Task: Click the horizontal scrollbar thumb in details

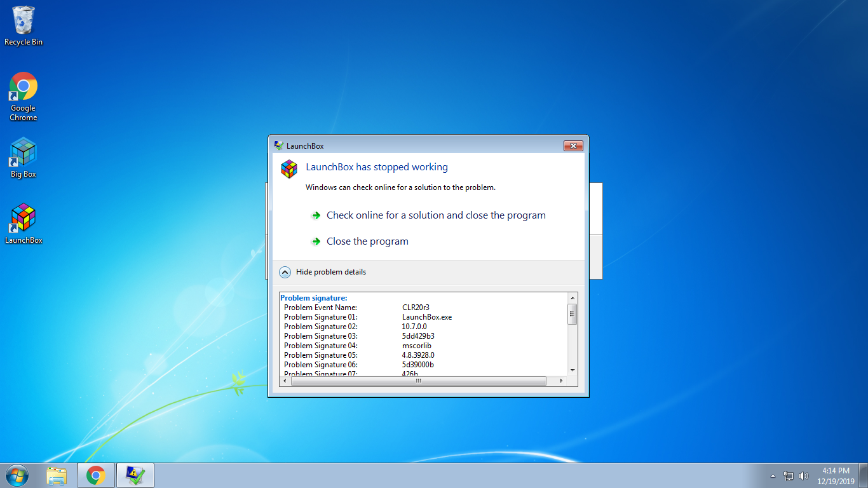Action: pyautogui.click(x=419, y=381)
